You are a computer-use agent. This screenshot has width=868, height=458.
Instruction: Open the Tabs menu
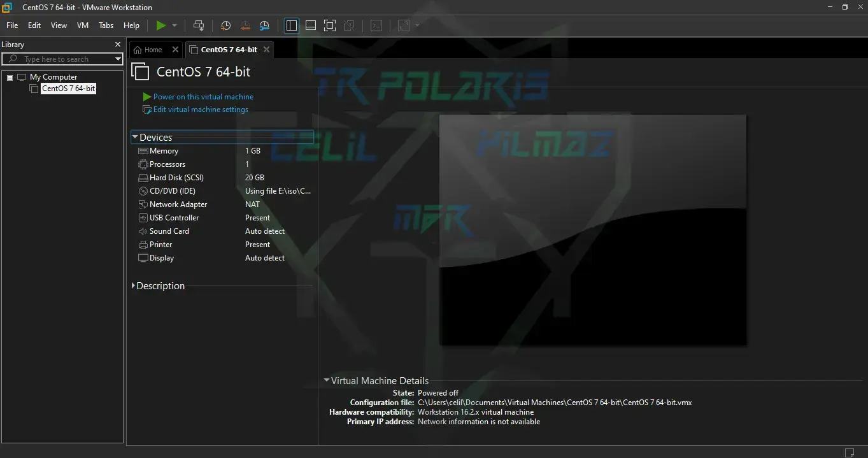click(106, 25)
